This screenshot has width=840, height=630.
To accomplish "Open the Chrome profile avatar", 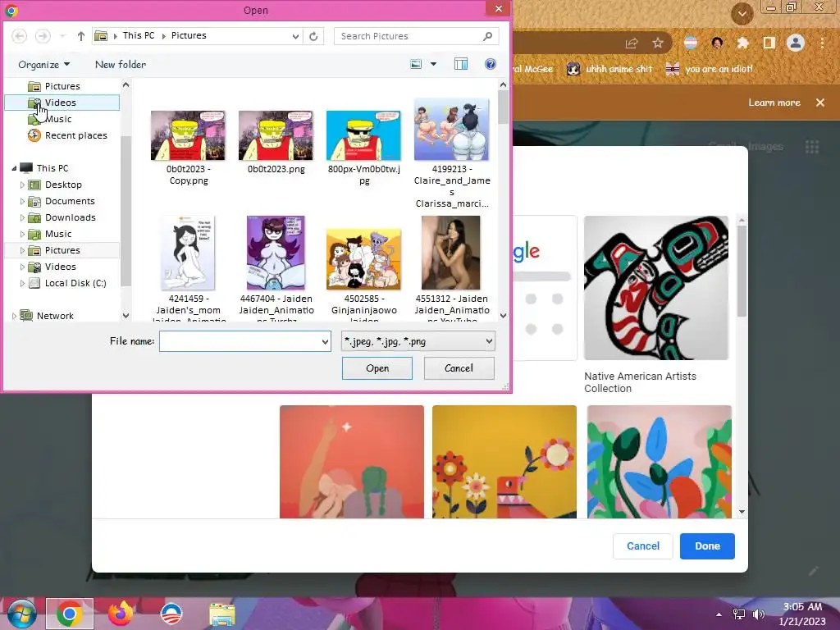I will (796, 43).
